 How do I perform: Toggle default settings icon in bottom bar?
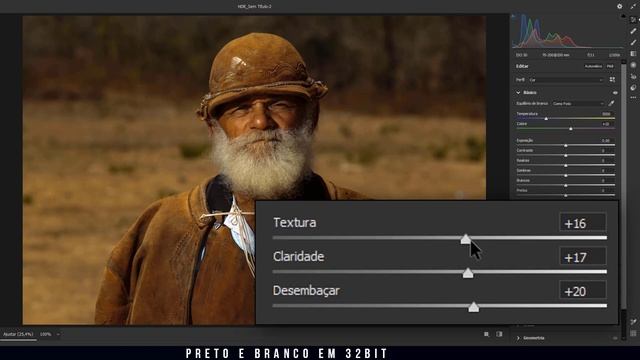(499, 334)
